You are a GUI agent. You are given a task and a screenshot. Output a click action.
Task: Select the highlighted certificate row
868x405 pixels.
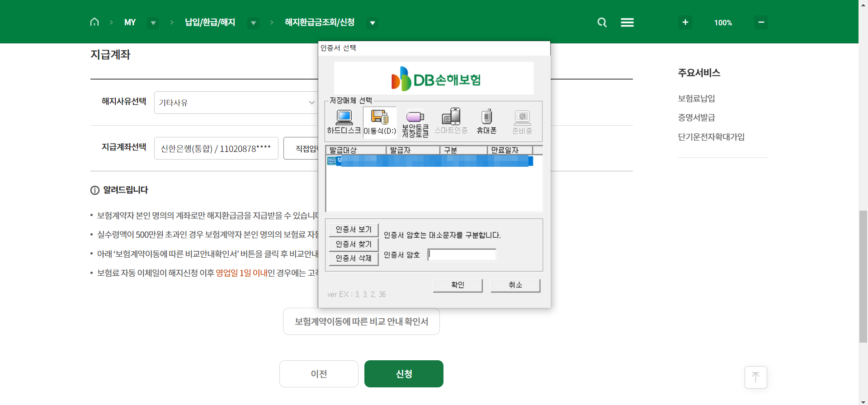[430, 161]
